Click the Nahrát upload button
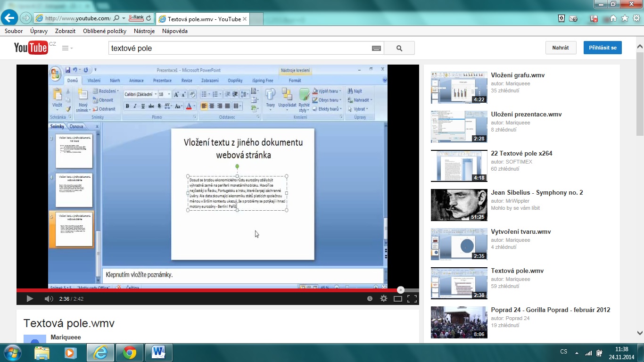 point(561,48)
